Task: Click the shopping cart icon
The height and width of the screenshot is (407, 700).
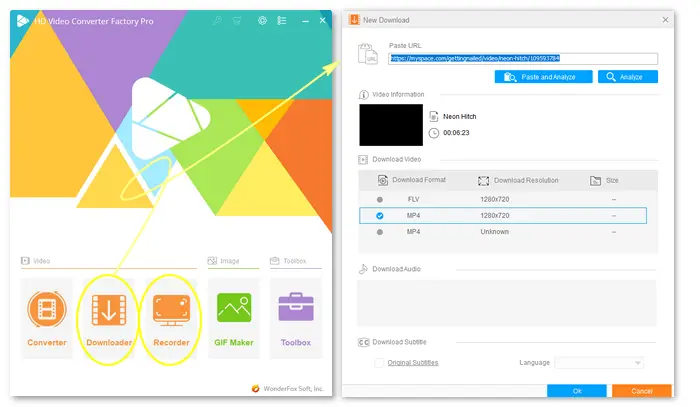Action: coord(237,20)
